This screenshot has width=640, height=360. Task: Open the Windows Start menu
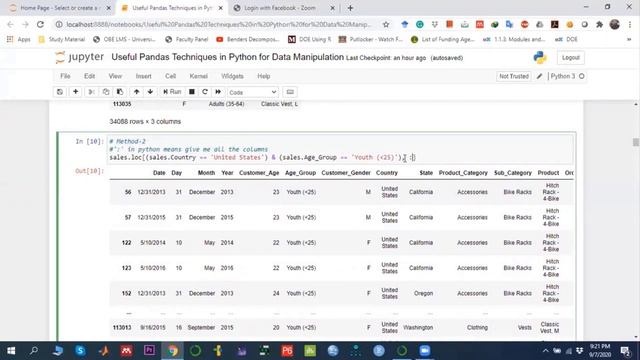(x=11, y=351)
